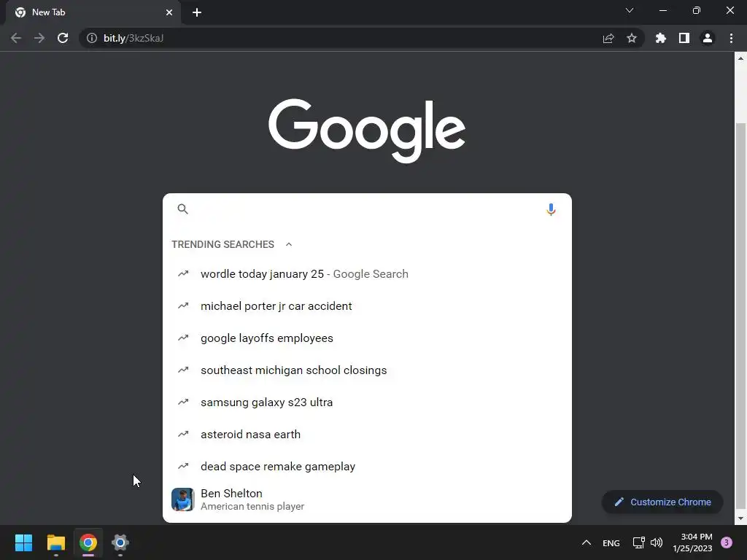This screenshot has height=560, width=747.
Task: Open network status tray icon
Action: [638, 542]
